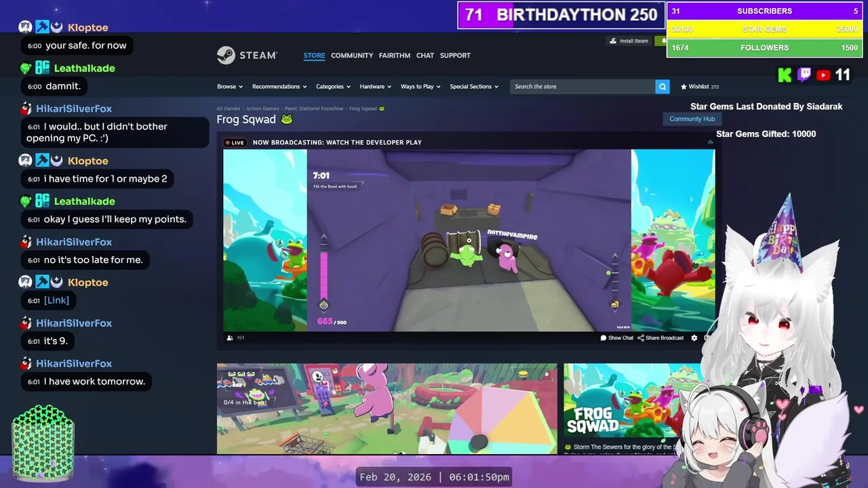The image size is (868, 488).
Task: Open the Panic Stations! Franchise breadcrumb
Action: point(314,108)
